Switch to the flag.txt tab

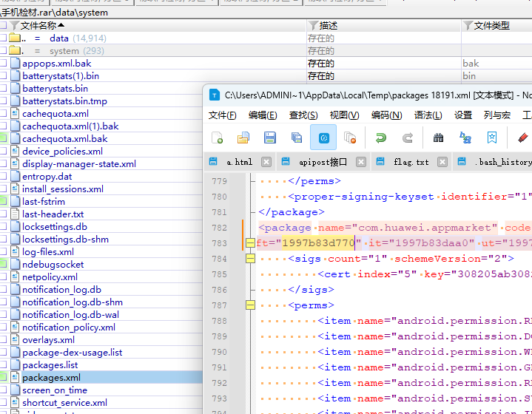click(411, 162)
